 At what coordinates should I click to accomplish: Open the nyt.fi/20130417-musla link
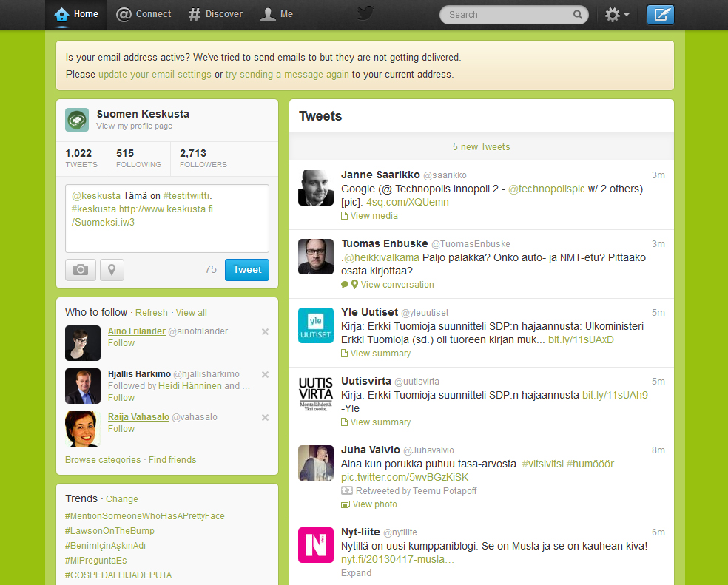pyautogui.click(x=397, y=559)
